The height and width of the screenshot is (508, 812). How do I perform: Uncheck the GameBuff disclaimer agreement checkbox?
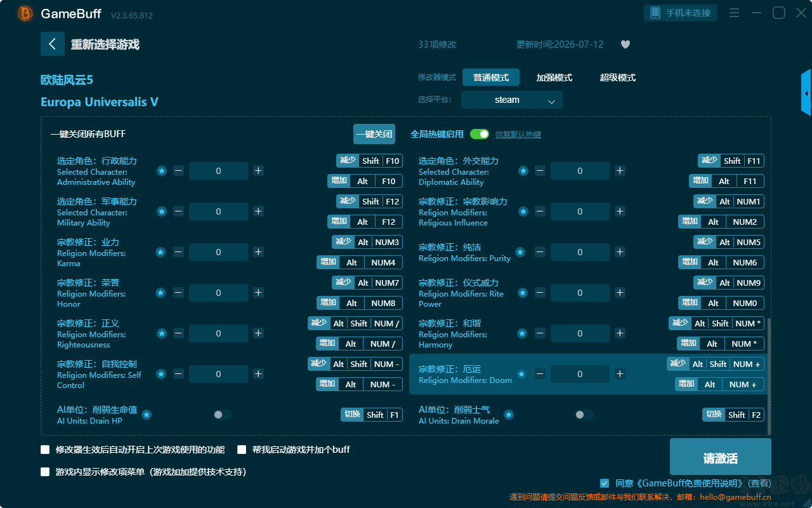point(605,483)
